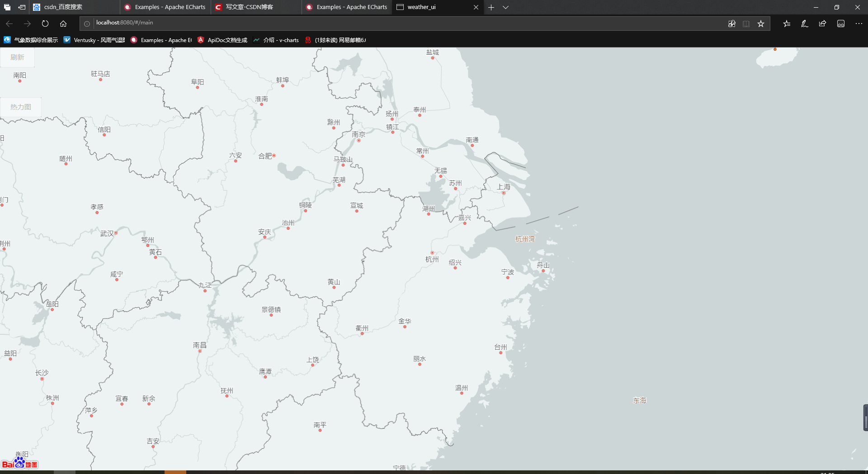
Task: Open 网易邮箱 bookmark
Action: coord(335,40)
